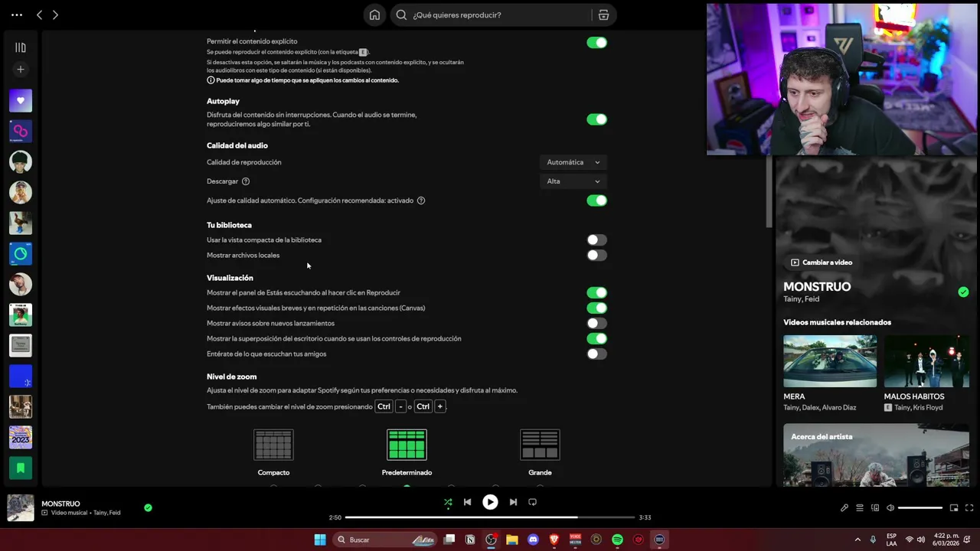
Task: Open MONSTRUO title in side panel
Action: [x=817, y=287]
